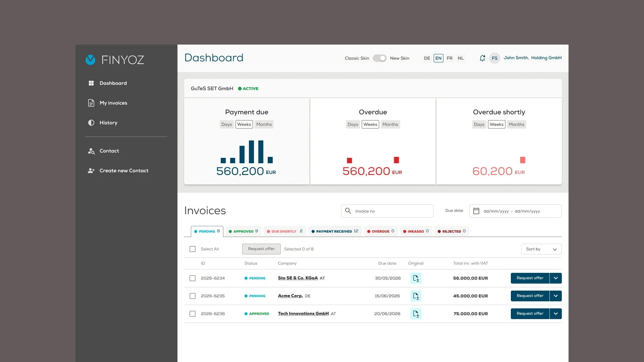Toggle the Classic/New Skin switch
The width and height of the screenshot is (644, 362).
point(379,58)
